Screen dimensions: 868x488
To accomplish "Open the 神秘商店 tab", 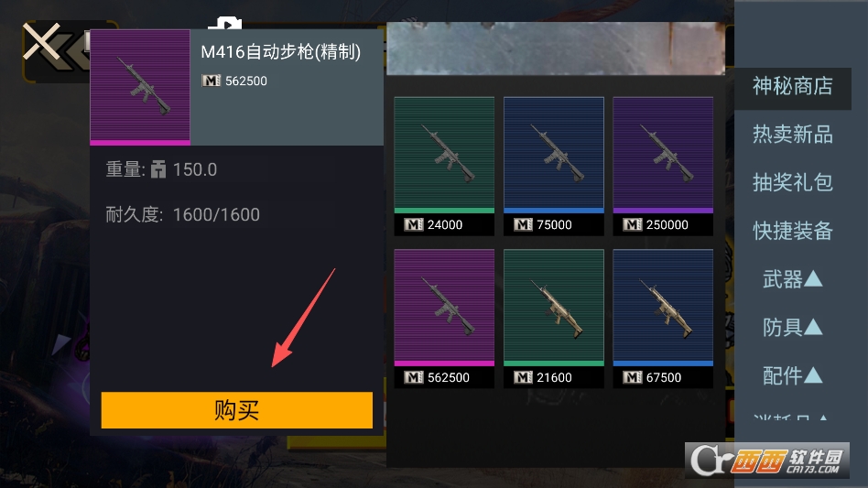I will pyautogui.click(x=792, y=86).
